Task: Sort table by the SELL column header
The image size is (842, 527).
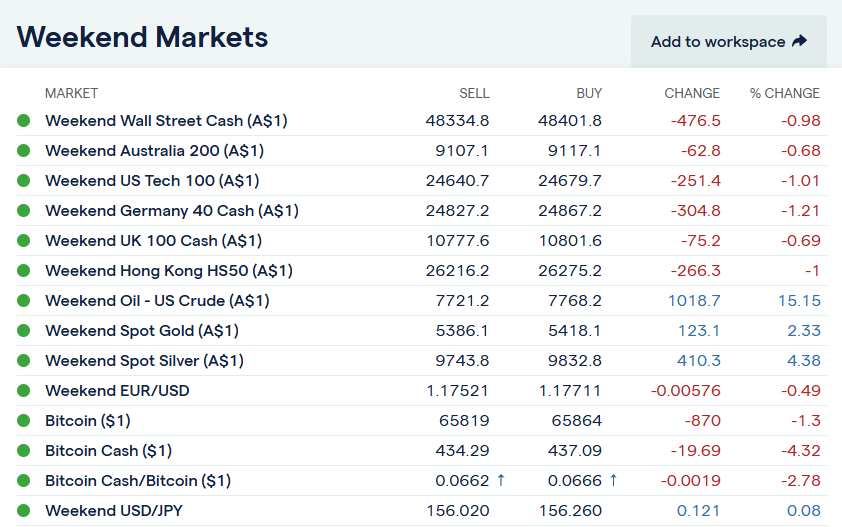Action: point(474,93)
